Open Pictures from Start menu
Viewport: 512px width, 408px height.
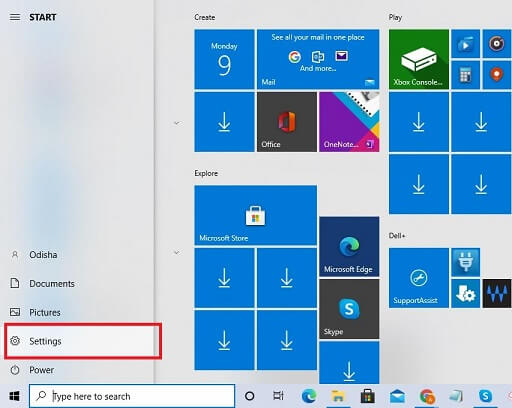pos(78,312)
